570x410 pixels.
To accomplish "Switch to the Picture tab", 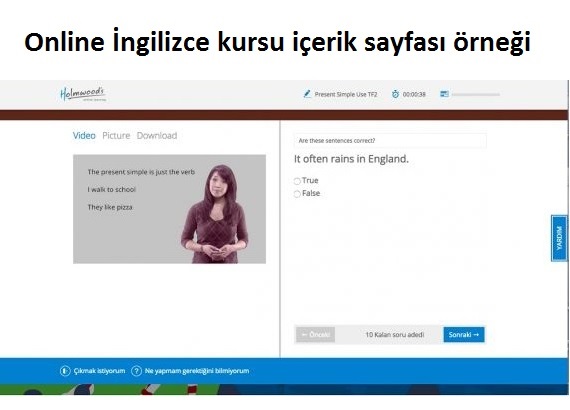I will click(x=116, y=136).
